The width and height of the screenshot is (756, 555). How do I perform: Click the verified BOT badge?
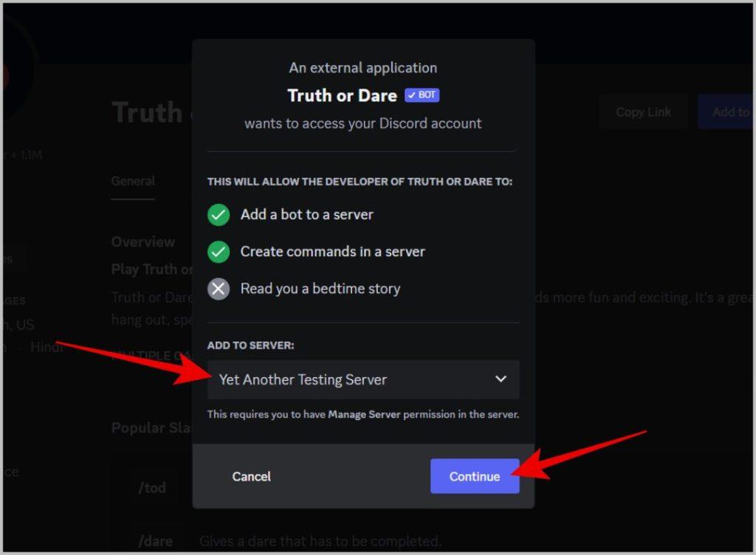coord(422,95)
